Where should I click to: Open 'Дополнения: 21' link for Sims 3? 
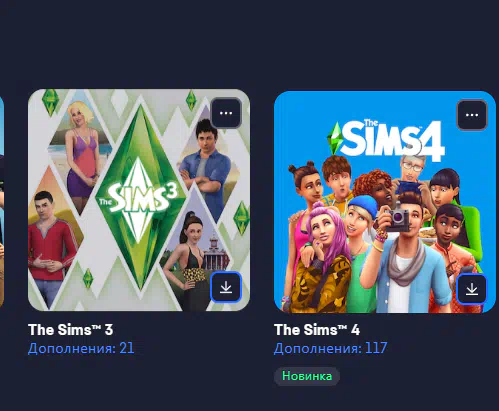pos(81,349)
